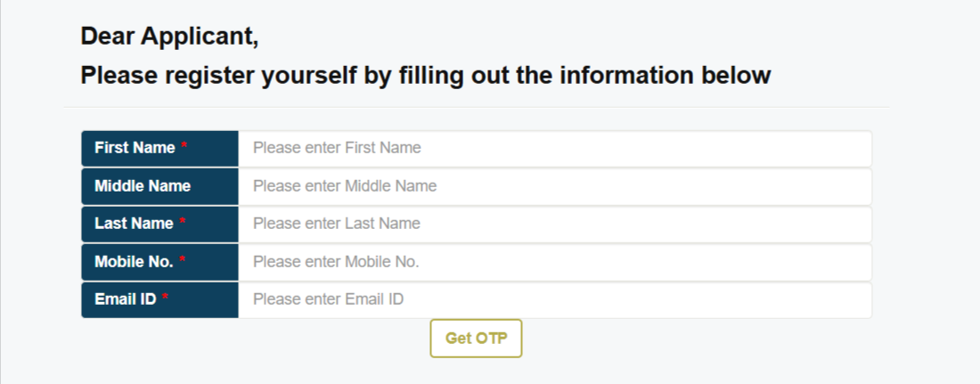Viewport: 980px width, 384px height.
Task: Select the Middle Name label
Action: coord(143,186)
